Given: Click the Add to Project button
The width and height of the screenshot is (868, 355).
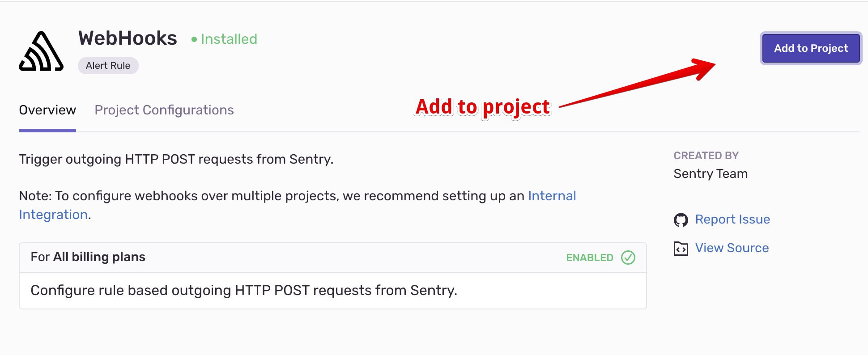Looking at the screenshot, I should click(811, 48).
